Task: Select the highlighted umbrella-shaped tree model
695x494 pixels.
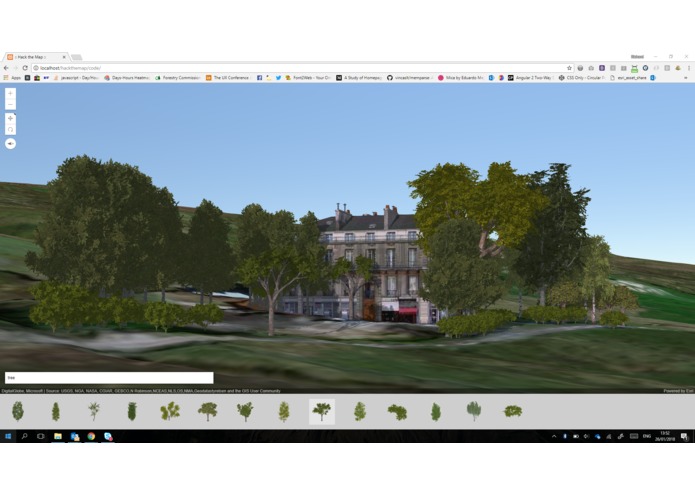Action: [322, 411]
